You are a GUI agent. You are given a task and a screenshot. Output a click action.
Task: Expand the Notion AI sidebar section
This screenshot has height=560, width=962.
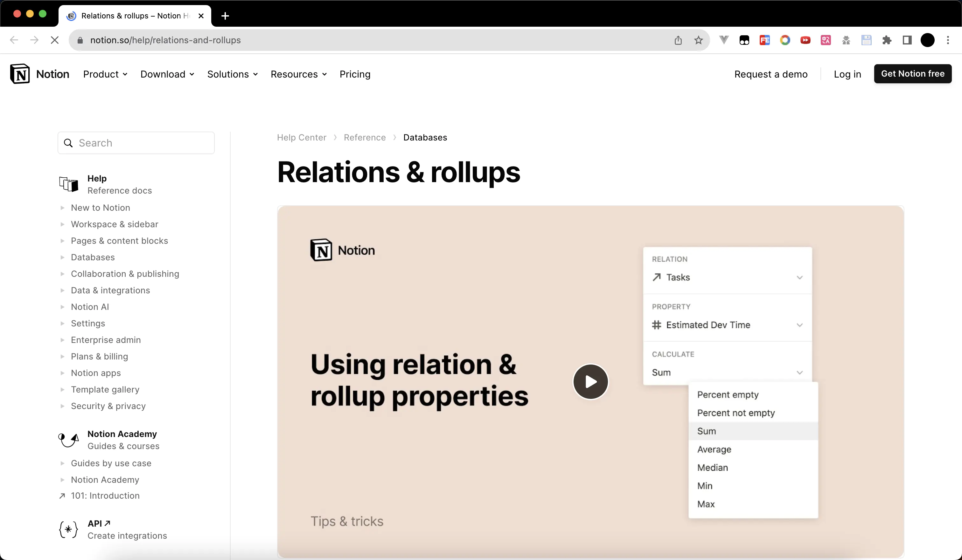(x=63, y=307)
